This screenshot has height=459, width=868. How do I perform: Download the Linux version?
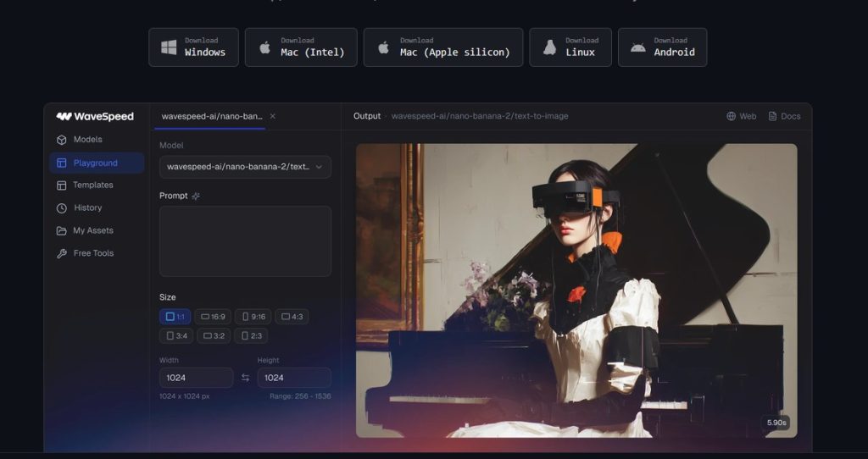pyautogui.click(x=570, y=47)
